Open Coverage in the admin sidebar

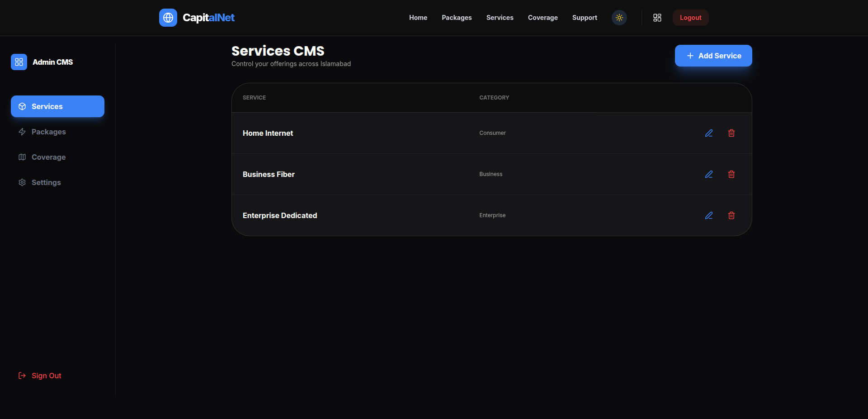coord(57,157)
